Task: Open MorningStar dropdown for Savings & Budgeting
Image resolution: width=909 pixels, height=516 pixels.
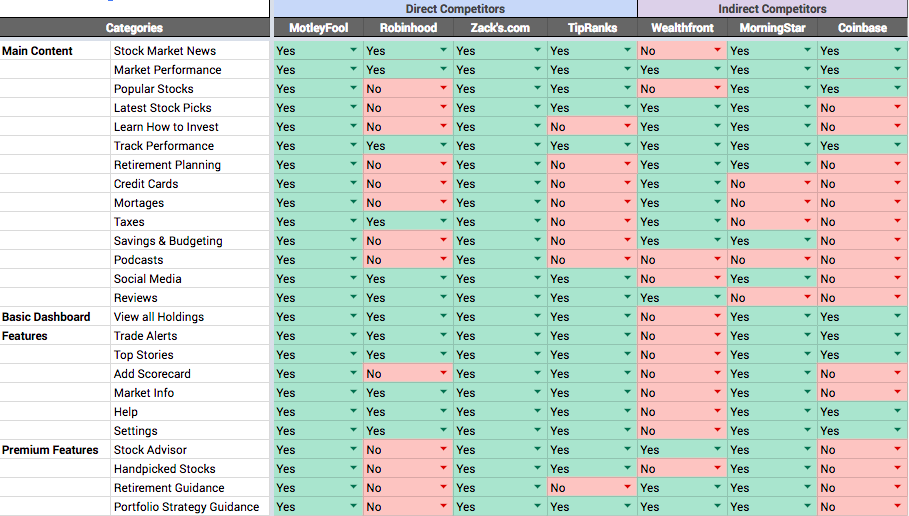Action: 807,241
